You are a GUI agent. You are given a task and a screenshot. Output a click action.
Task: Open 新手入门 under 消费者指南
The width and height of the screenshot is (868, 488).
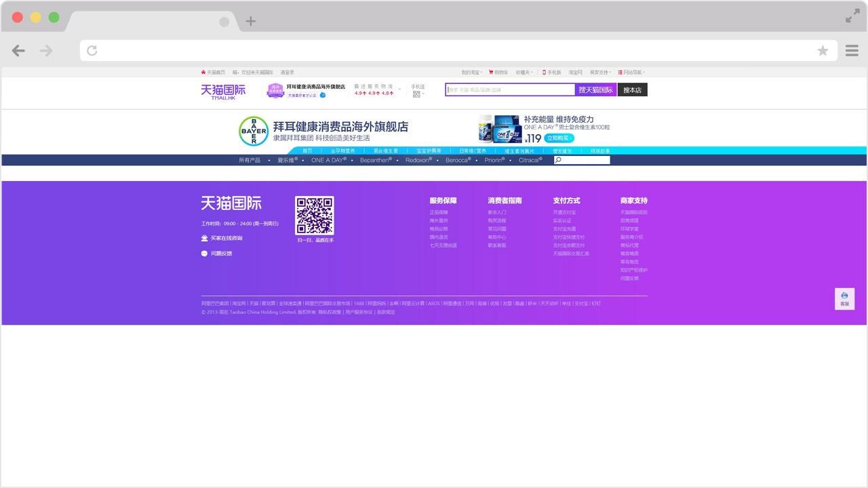pyautogui.click(x=497, y=213)
